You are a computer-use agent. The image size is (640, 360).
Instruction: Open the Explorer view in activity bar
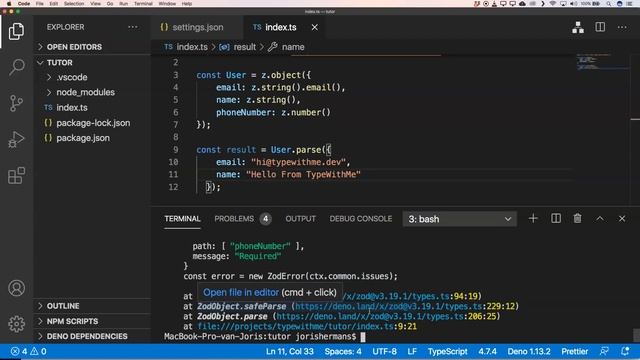pyautogui.click(x=16, y=31)
